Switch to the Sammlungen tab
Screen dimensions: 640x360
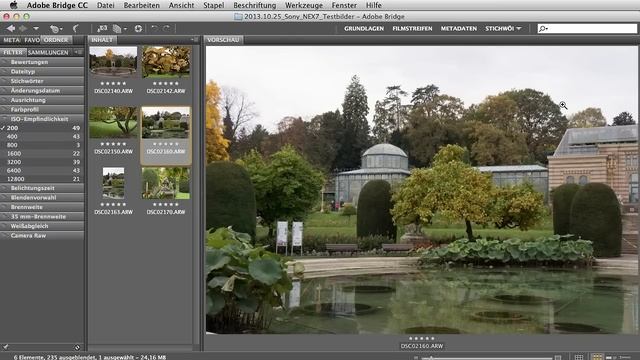[48, 52]
